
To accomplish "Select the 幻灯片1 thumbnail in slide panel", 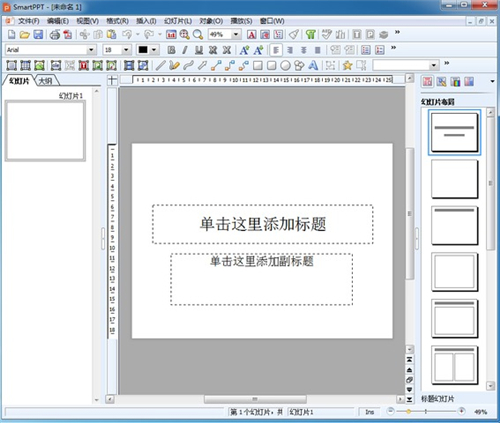I will coord(45,131).
